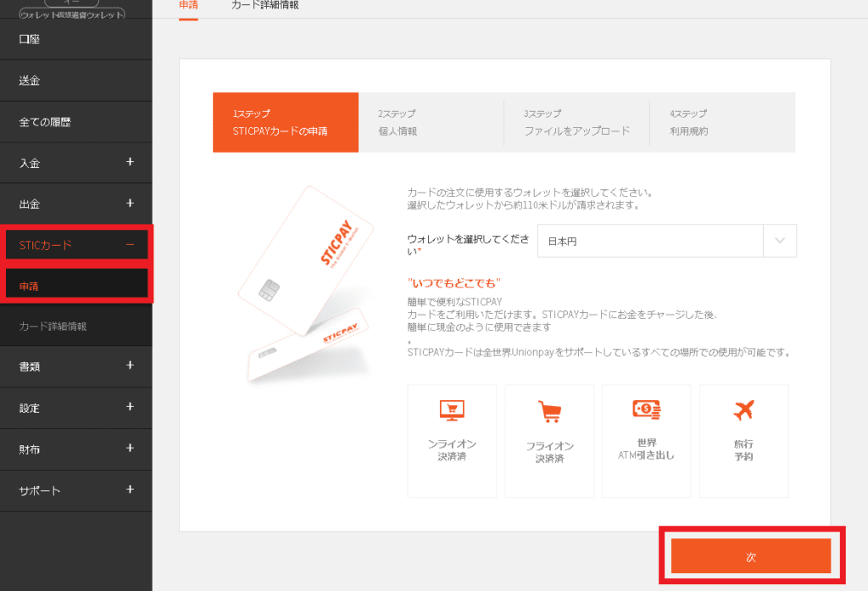Click the 次 next button
The width and height of the screenshot is (868, 591).
(x=751, y=556)
